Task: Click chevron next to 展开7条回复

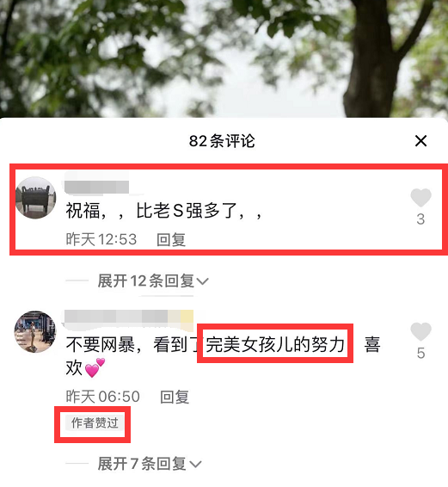Action: point(195,465)
